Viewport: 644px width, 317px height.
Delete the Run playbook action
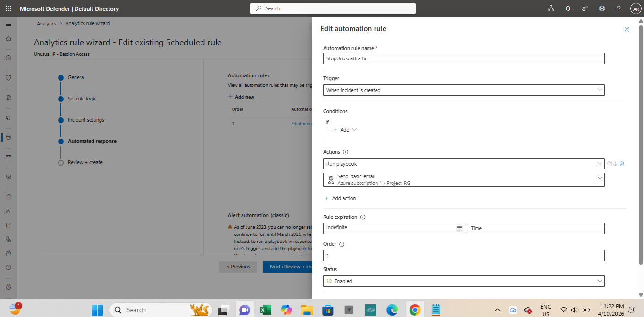tap(622, 164)
